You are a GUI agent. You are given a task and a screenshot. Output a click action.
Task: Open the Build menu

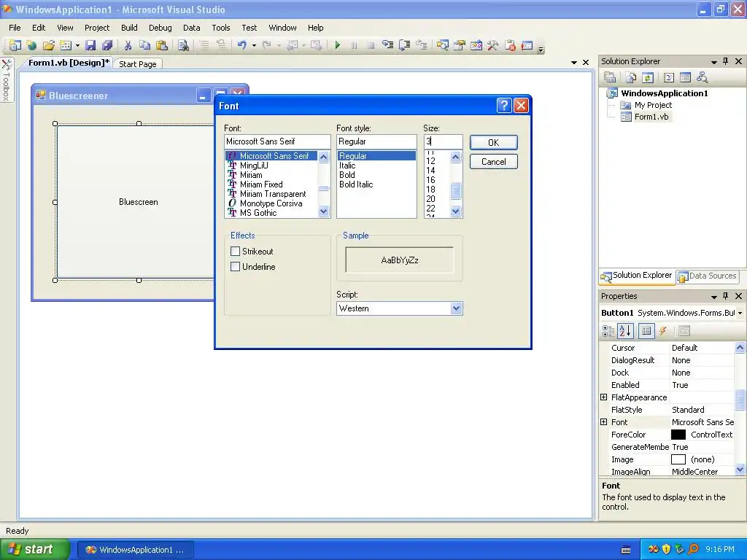pyautogui.click(x=129, y=28)
